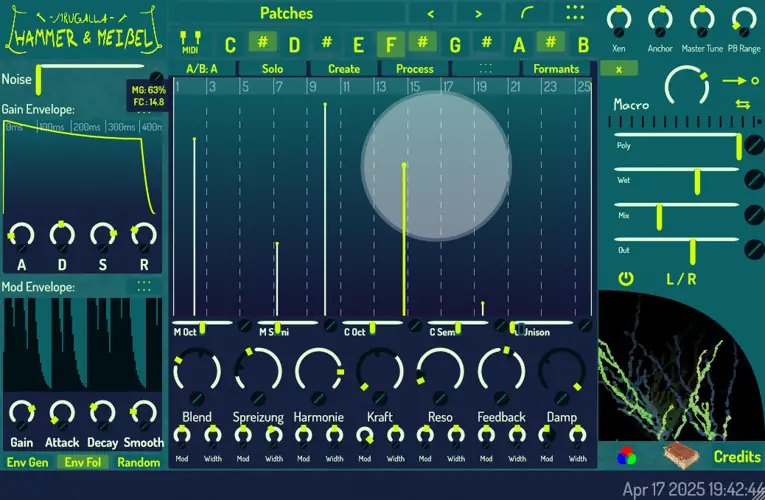
Task: Click the Kraft knob
Action: pos(380,372)
